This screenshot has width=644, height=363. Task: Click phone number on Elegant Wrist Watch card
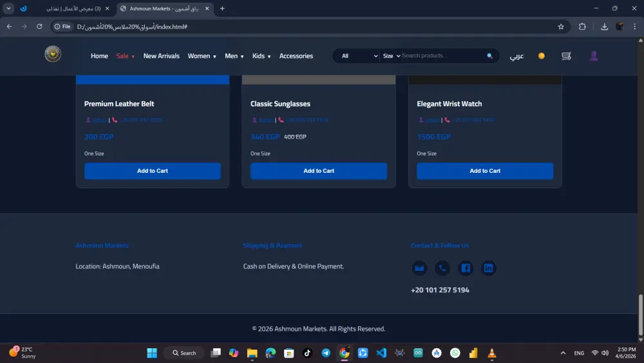point(473,120)
